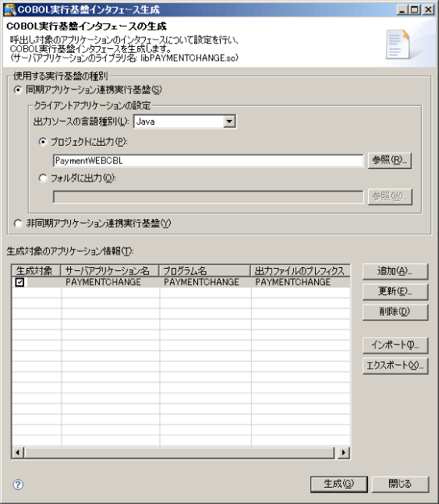
Task: Choose プロジェクトに出力(P) radio option
Action: [43, 142]
